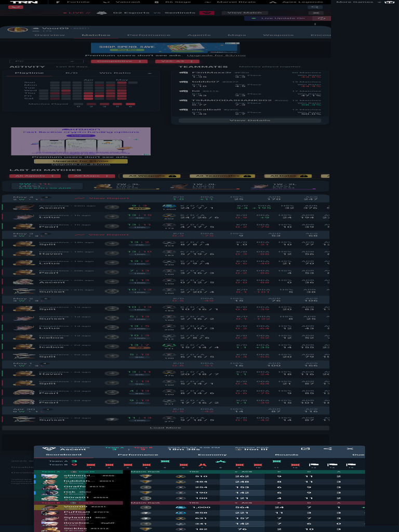Open View Report for May 3
Screen dimensions: 399x532
[102, 235]
